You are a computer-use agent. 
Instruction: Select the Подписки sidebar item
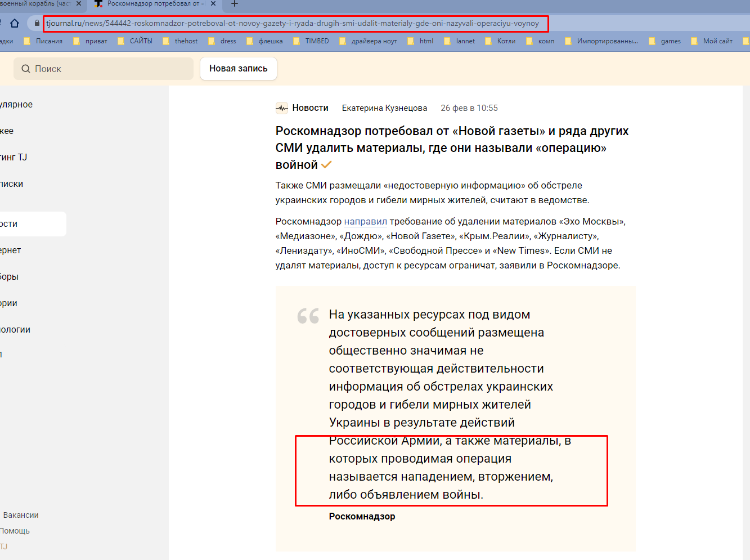[12, 184]
